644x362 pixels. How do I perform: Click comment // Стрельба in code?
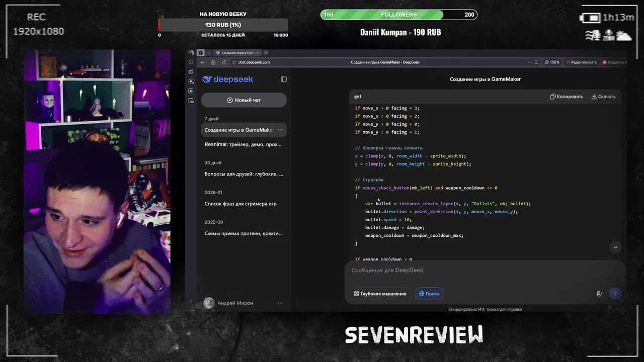(x=369, y=179)
